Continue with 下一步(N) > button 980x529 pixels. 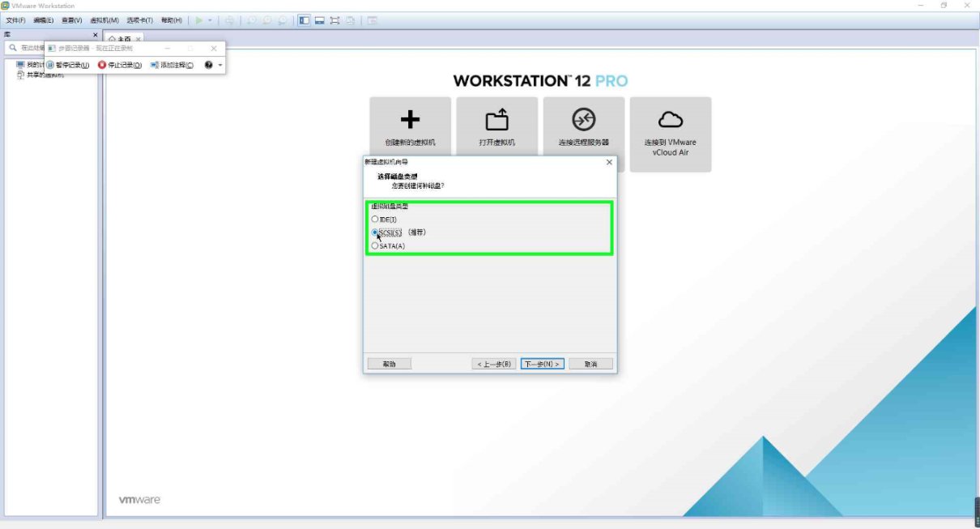[543, 364]
